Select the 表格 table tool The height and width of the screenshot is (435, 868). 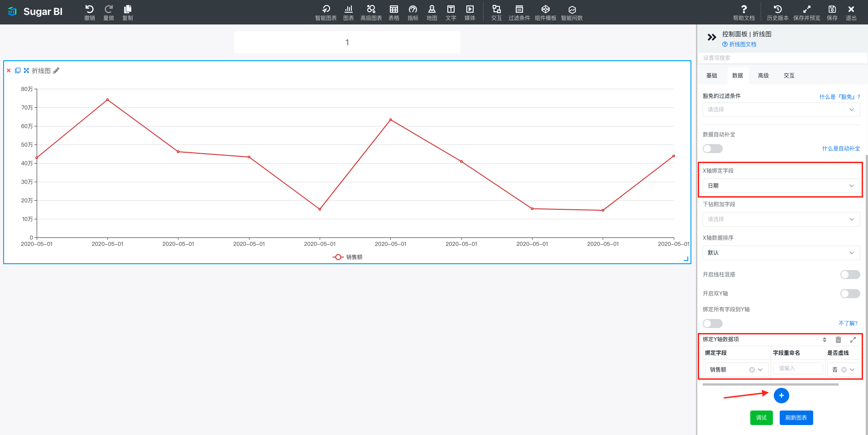click(x=394, y=12)
